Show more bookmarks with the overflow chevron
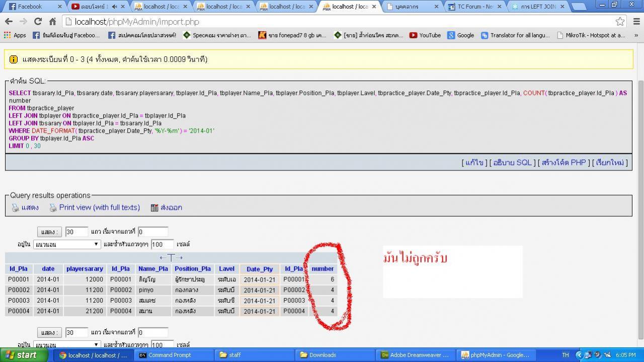Image resolution: width=644 pixels, height=362 pixels. [x=636, y=35]
